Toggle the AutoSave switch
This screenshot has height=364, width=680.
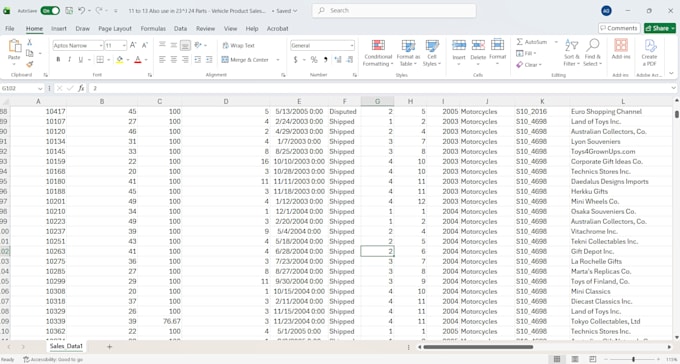tap(50, 10)
